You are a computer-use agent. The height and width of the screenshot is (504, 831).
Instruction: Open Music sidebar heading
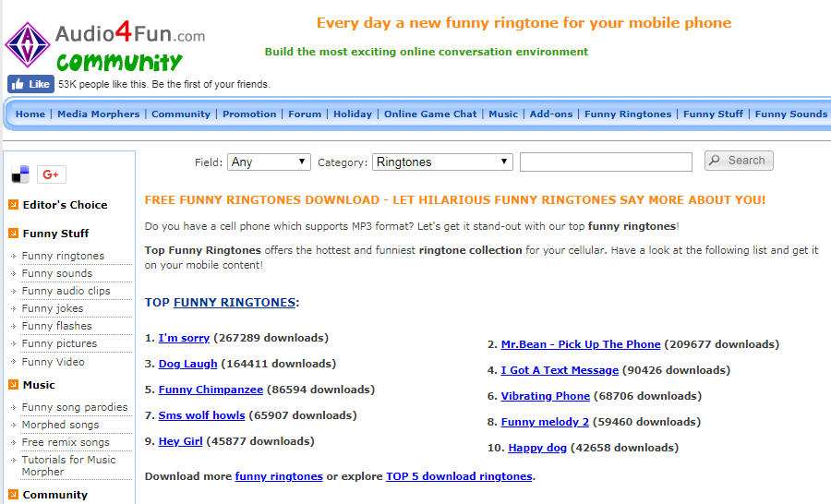tap(39, 385)
